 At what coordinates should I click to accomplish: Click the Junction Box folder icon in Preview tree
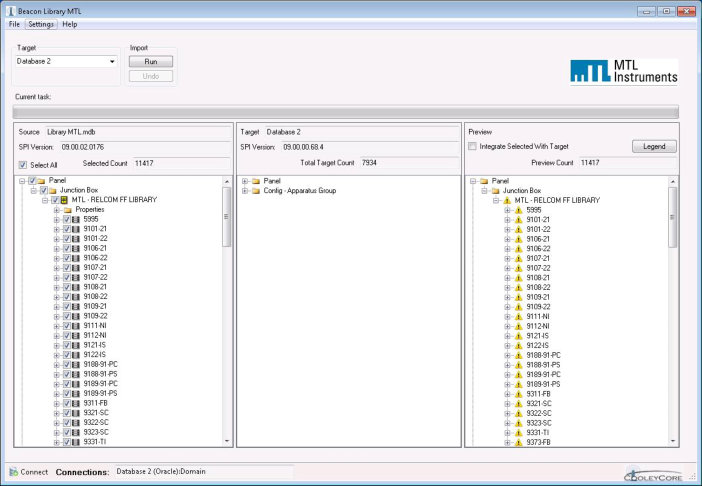pos(496,191)
